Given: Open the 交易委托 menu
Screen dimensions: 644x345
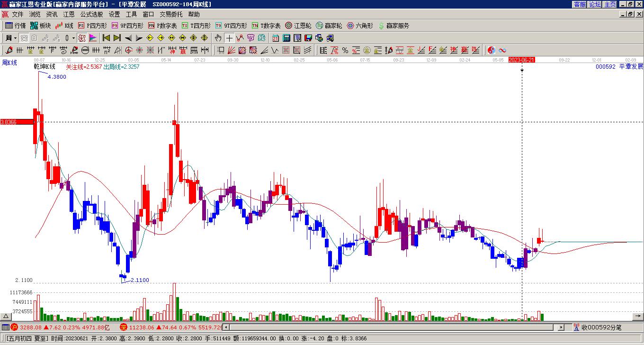Looking at the screenshot, I should [171, 14].
